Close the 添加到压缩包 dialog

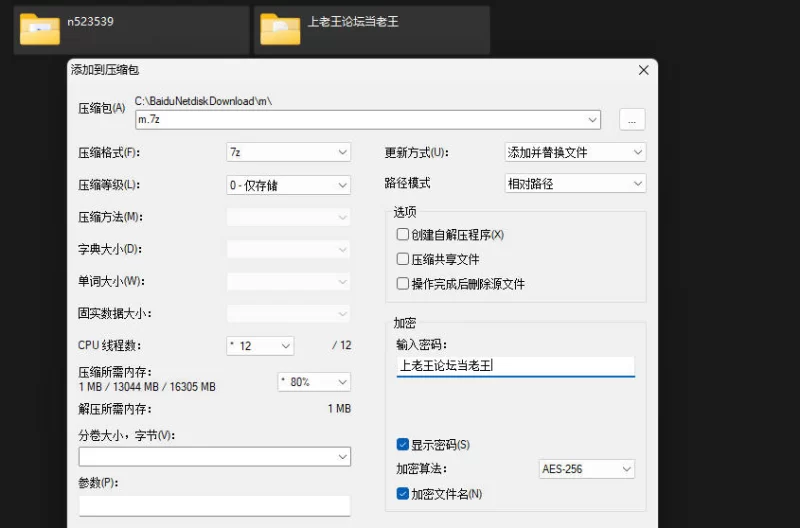pyautogui.click(x=643, y=70)
